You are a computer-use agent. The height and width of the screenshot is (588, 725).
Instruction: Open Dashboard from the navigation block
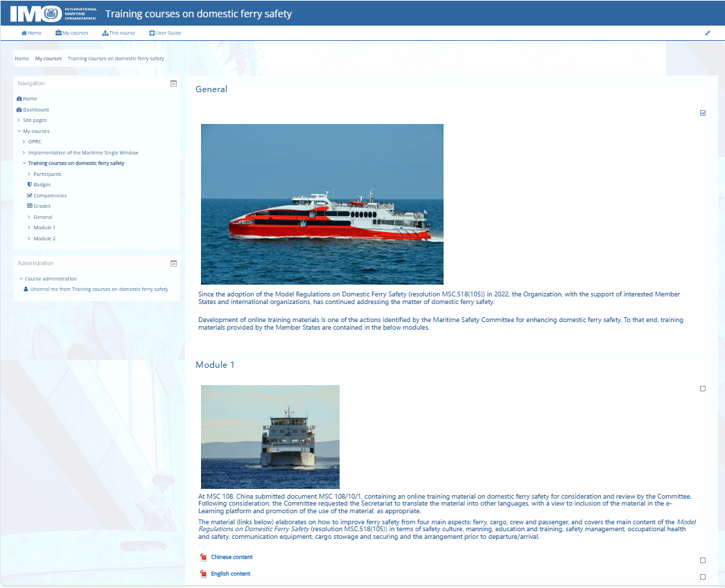[35, 109]
